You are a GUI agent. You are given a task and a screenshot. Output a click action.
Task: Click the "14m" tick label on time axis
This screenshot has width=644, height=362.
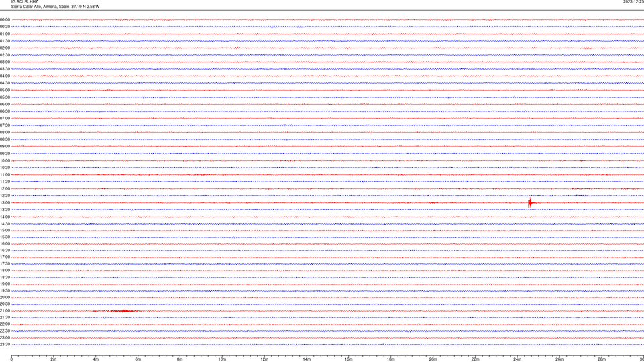click(x=307, y=359)
